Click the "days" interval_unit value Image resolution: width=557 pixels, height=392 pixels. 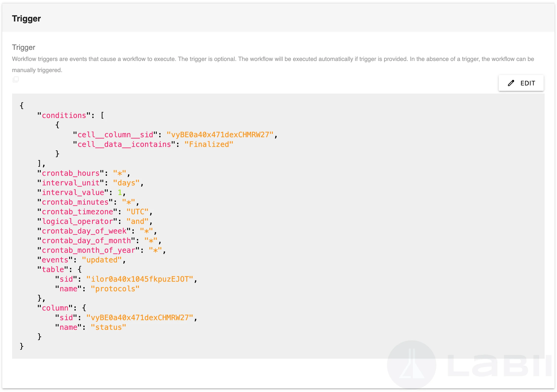[x=126, y=183]
